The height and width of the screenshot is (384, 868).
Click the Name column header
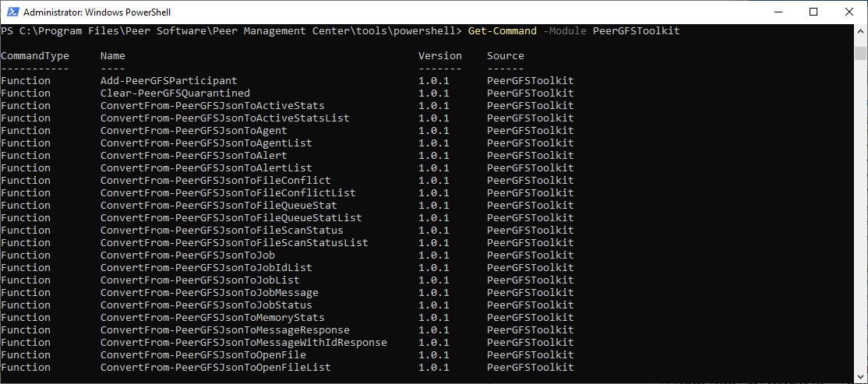point(113,56)
